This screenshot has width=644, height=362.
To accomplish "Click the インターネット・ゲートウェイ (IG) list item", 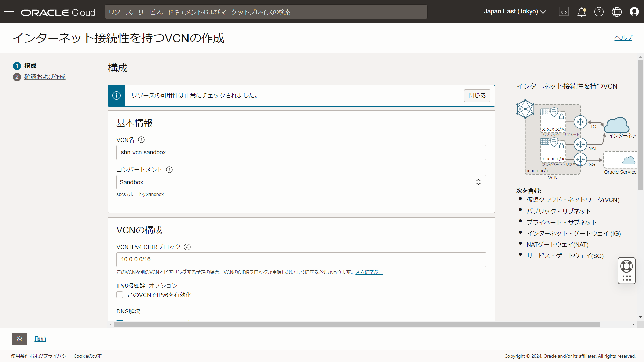I will 573,234.
